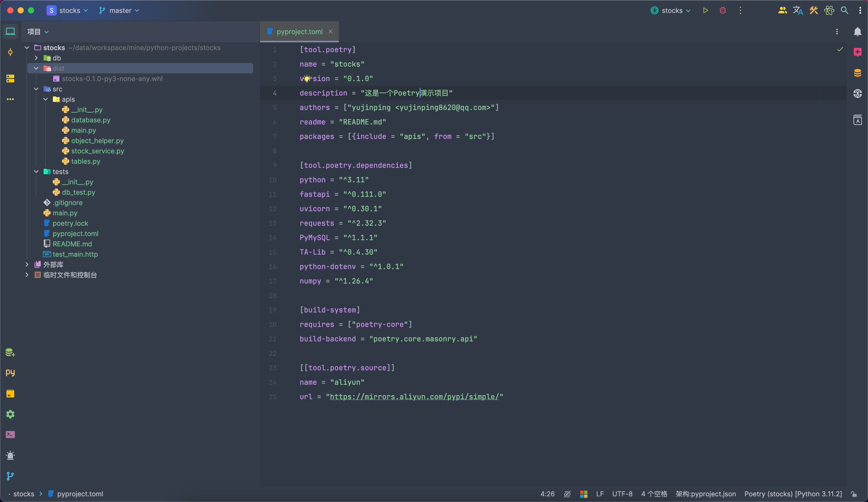Image resolution: width=868 pixels, height=502 pixels.
Task: Open the Notifications bell panel
Action: (x=857, y=32)
